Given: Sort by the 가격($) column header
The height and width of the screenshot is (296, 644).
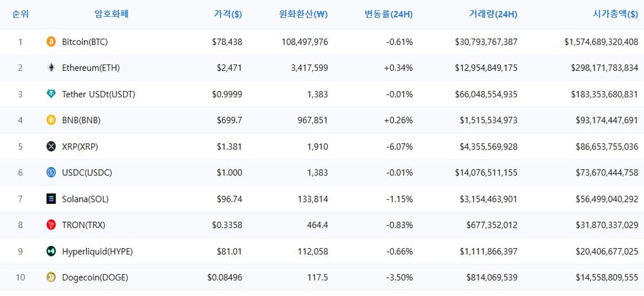Looking at the screenshot, I should pos(228,14).
